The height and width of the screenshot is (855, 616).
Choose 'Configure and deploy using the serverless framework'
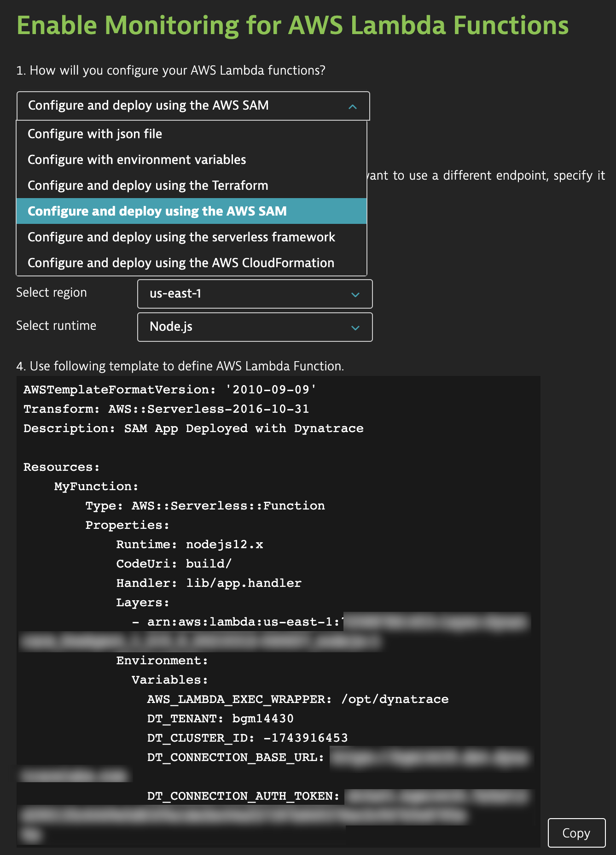pyautogui.click(x=192, y=237)
